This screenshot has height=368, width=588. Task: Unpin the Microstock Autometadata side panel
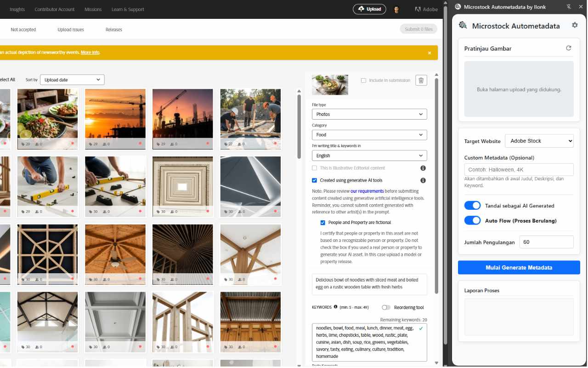569,7
